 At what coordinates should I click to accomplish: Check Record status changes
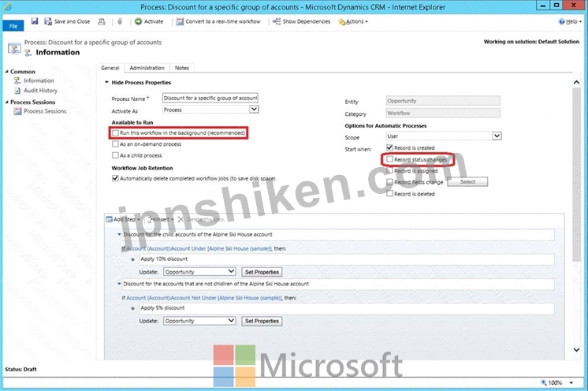(389, 159)
